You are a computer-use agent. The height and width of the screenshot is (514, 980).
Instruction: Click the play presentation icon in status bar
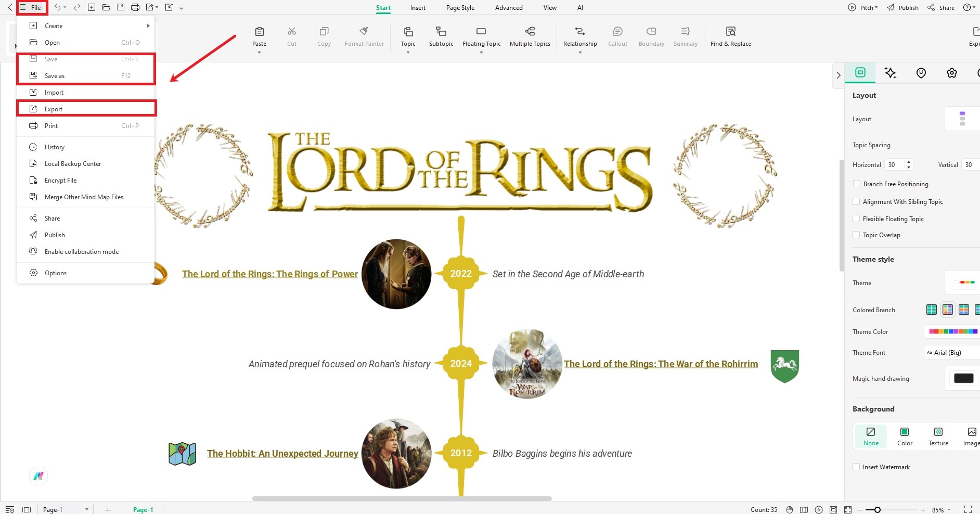click(819, 509)
